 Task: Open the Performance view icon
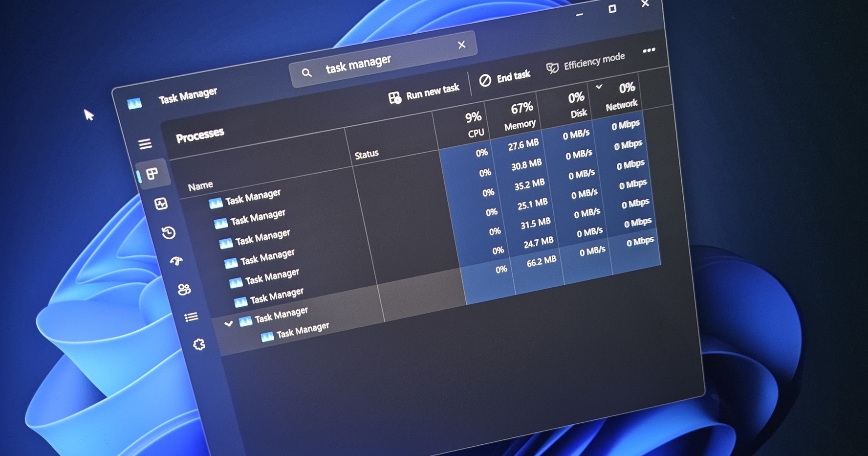pyautogui.click(x=161, y=204)
